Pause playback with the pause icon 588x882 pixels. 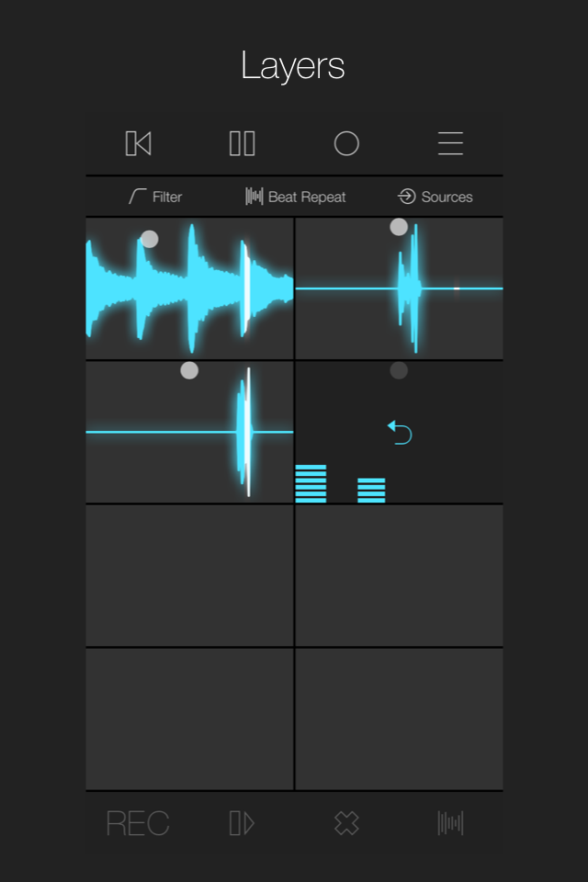click(242, 143)
